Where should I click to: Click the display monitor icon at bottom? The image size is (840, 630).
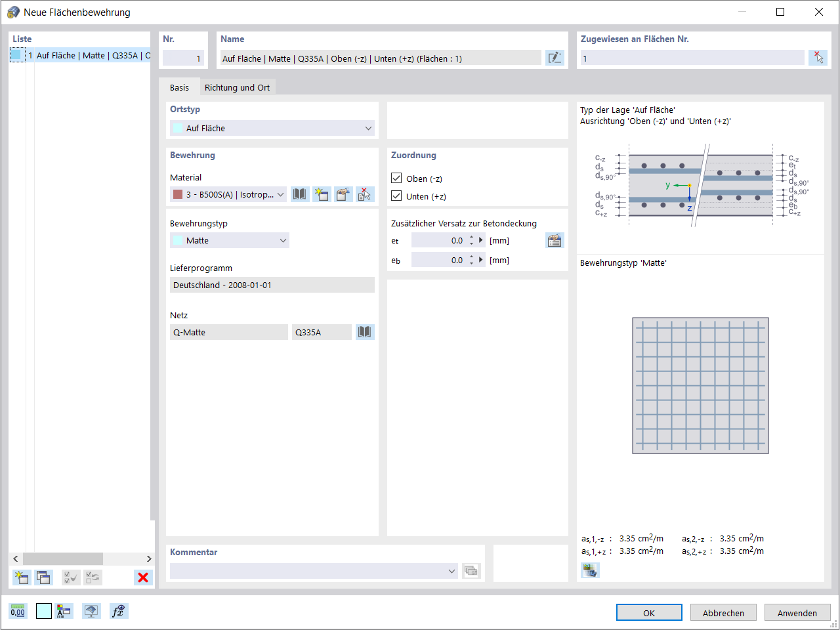91,611
